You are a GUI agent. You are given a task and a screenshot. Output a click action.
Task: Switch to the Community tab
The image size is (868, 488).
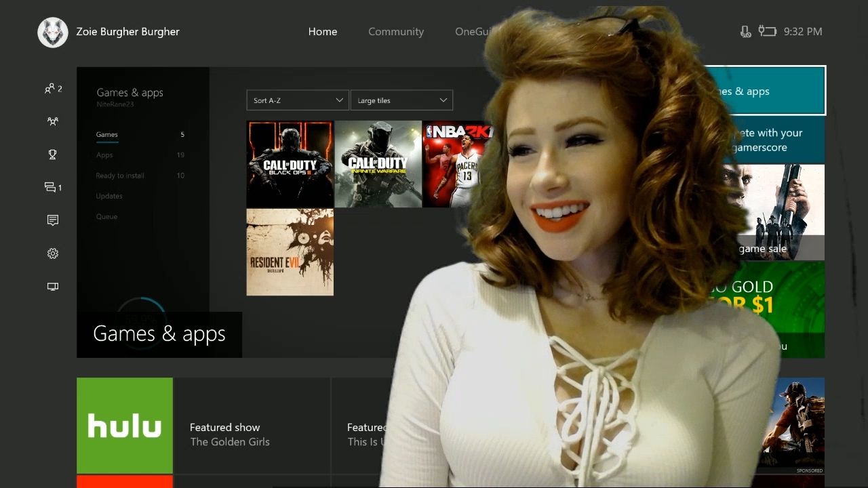[x=396, y=32]
